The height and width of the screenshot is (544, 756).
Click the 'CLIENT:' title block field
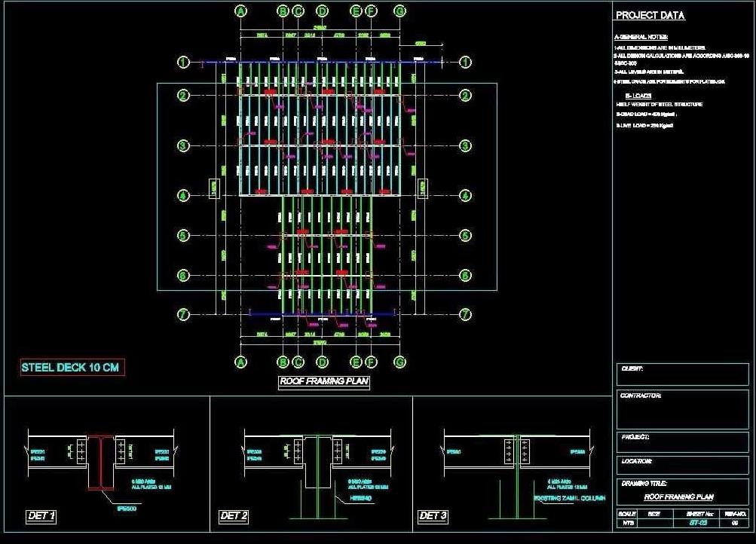click(x=683, y=375)
